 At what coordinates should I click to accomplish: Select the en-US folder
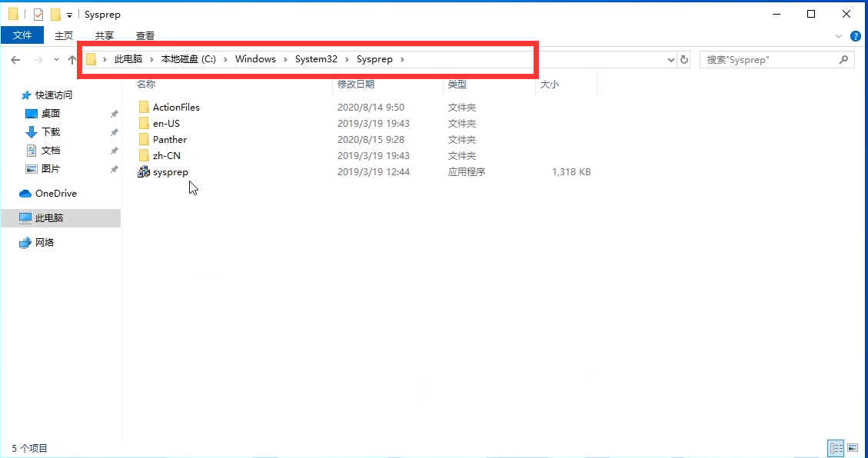tap(166, 124)
